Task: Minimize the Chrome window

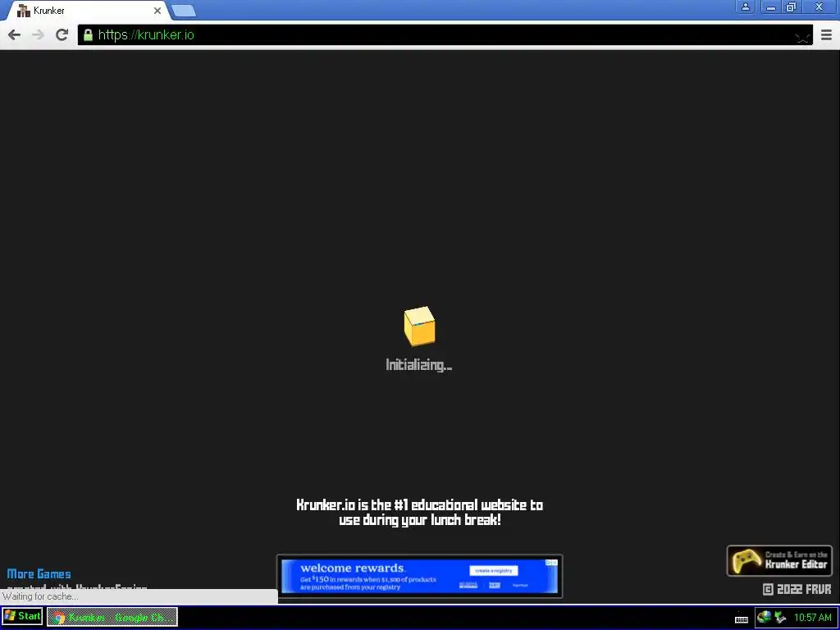Action: 771,7
